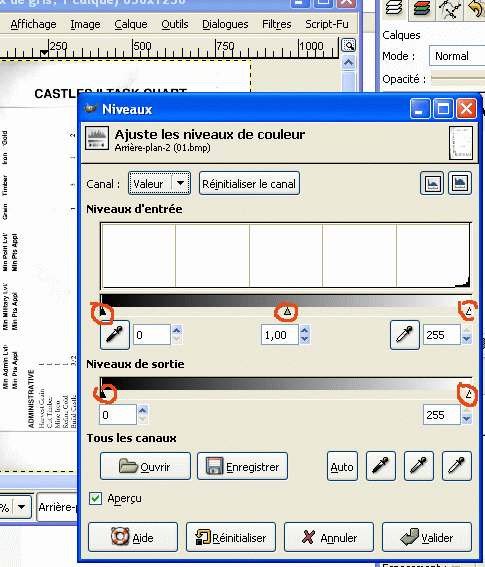Click the gamma midpoint input slider handle

[x=287, y=311]
